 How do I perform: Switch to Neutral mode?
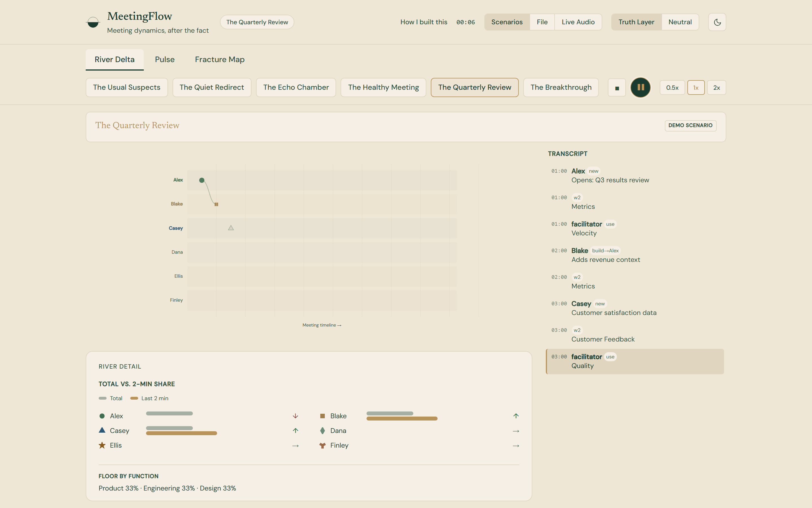(x=680, y=22)
